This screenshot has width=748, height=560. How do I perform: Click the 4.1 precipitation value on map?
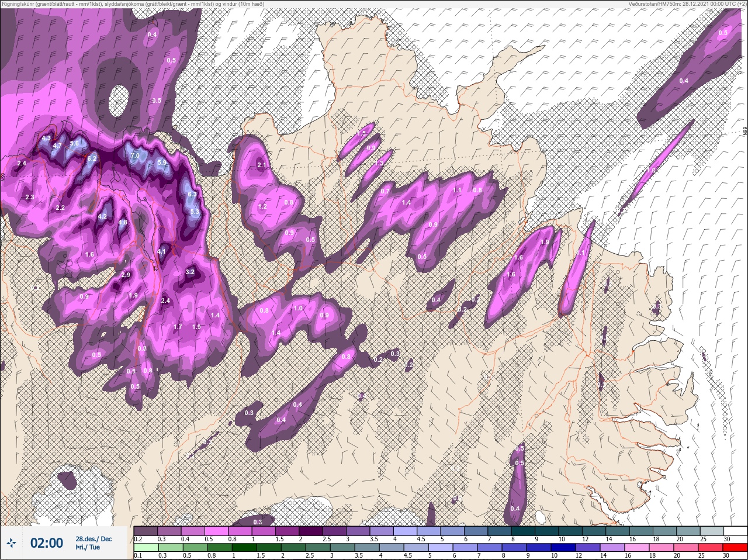[162, 252]
